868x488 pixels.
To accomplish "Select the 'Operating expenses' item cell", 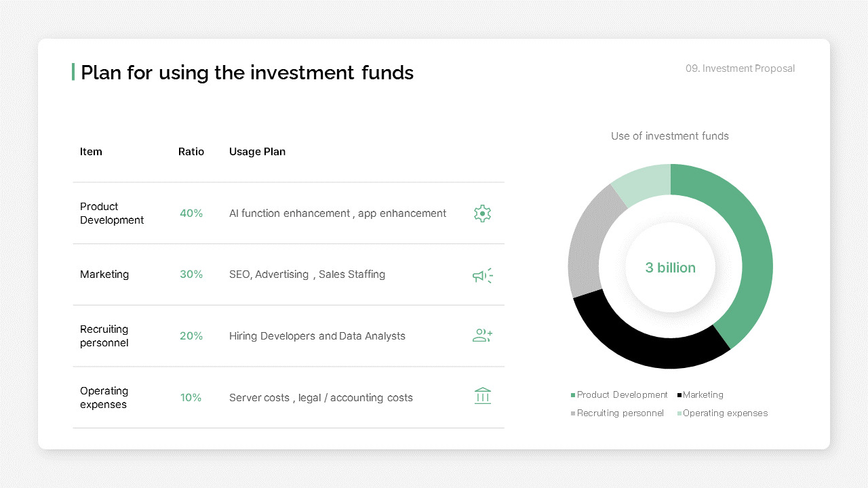I will click(104, 398).
